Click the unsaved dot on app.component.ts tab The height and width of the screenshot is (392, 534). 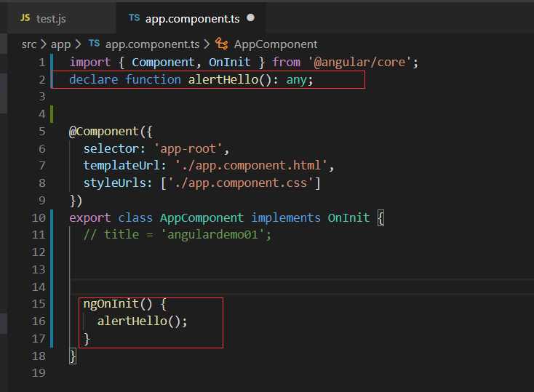click(251, 17)
